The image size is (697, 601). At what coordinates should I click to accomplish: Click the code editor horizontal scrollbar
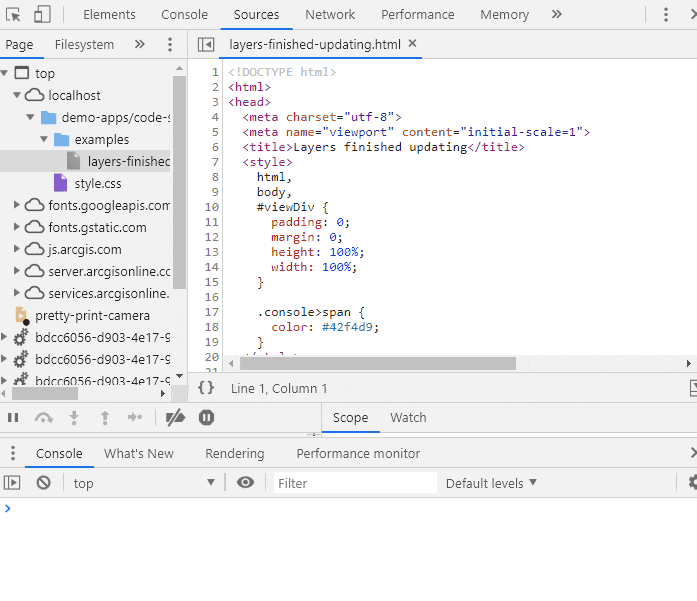[x=378, y=364]
